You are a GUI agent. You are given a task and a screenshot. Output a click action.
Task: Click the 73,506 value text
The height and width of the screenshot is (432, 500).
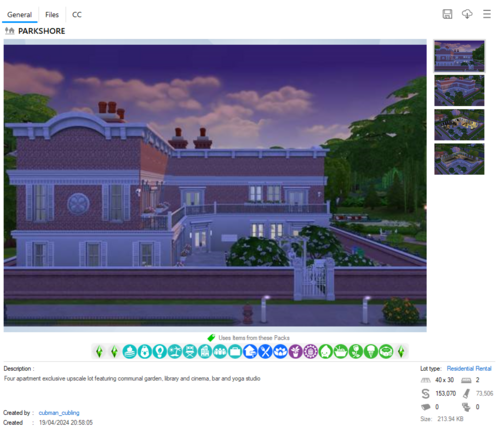click(484, 393)
